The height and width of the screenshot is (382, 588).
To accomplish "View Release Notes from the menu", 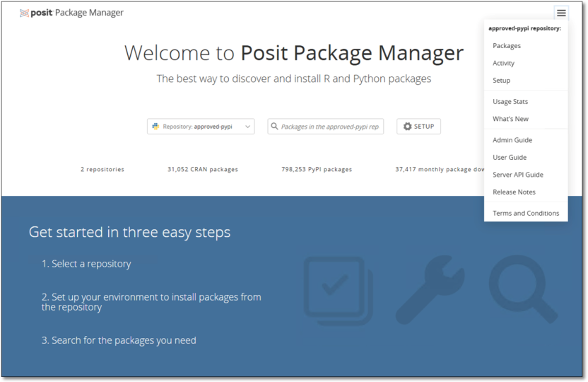I will pos(526,192).
